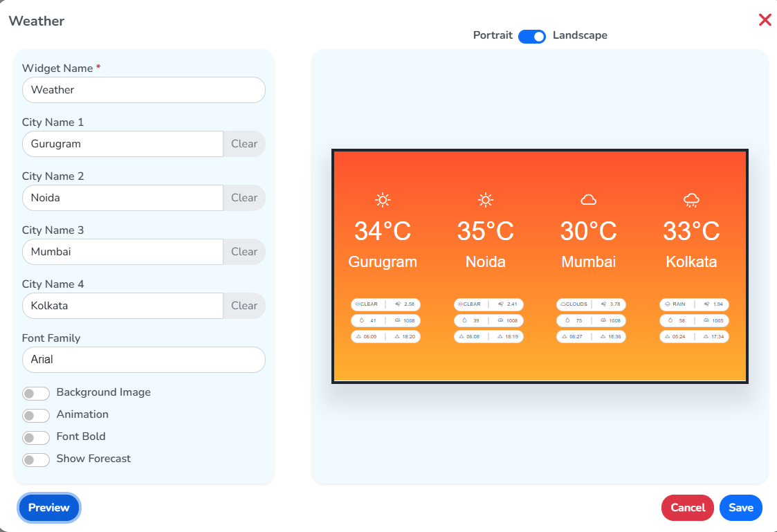The height and width of the screenshot is (532, 777).
Task: Focus the City Name 2 Noida input
Action: [123, 198]
